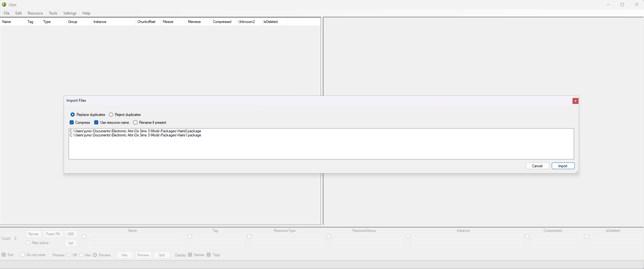Toggle the Sort checkbox
644x269 pixels.
tap(4, 255)
